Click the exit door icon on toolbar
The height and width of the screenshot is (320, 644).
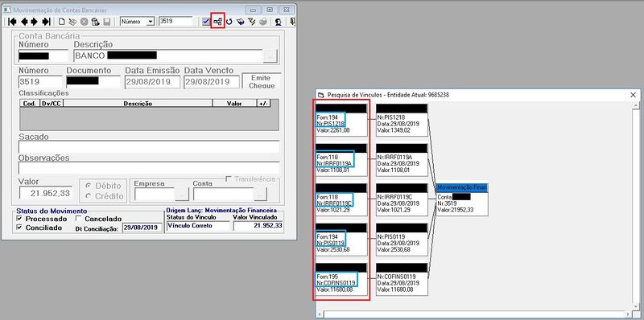[292, 22]
